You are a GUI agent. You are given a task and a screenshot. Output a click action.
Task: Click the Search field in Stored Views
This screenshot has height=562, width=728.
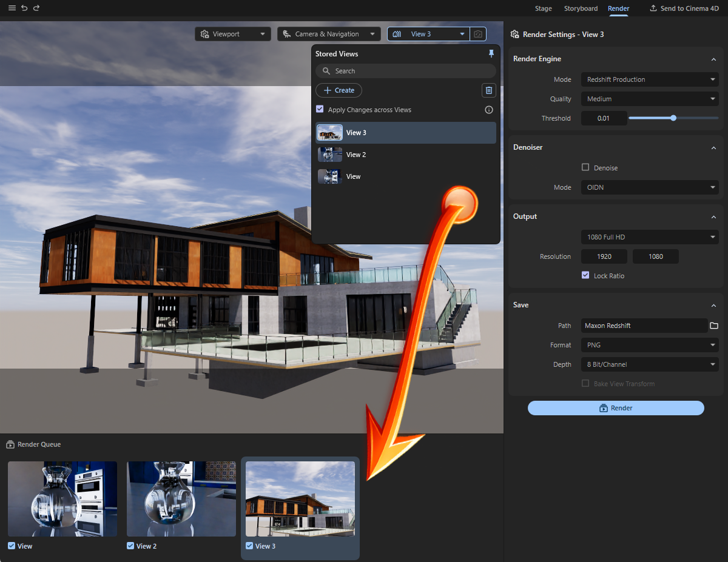tap(406, 71)
